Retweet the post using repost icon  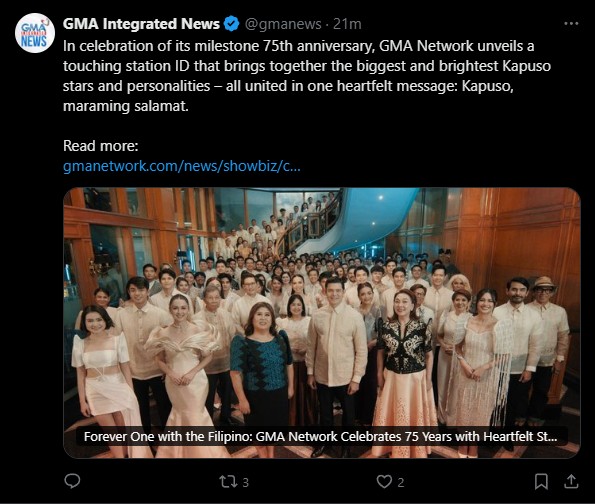[x=228, y=482]
